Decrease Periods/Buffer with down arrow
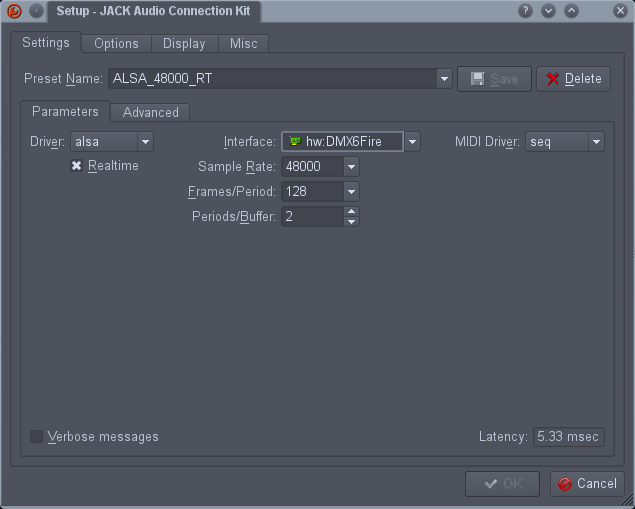This screenshot has width=635, height=509. 352,221
